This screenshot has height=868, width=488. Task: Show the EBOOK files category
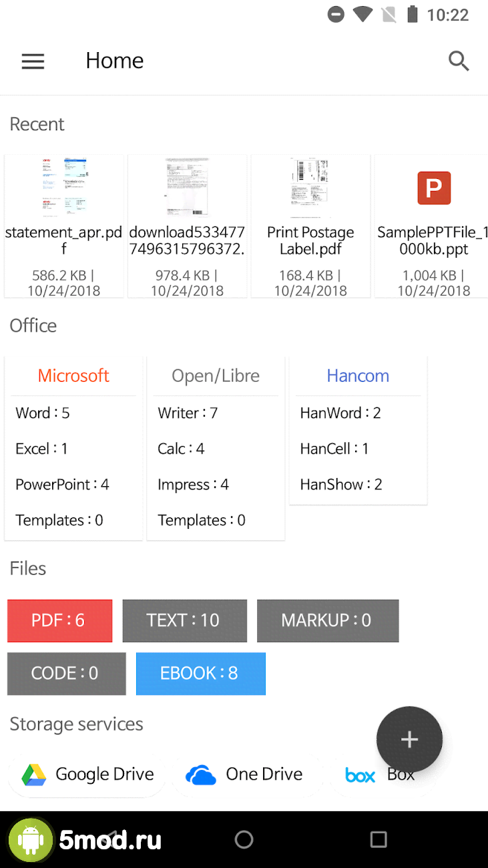coord(200,673)
